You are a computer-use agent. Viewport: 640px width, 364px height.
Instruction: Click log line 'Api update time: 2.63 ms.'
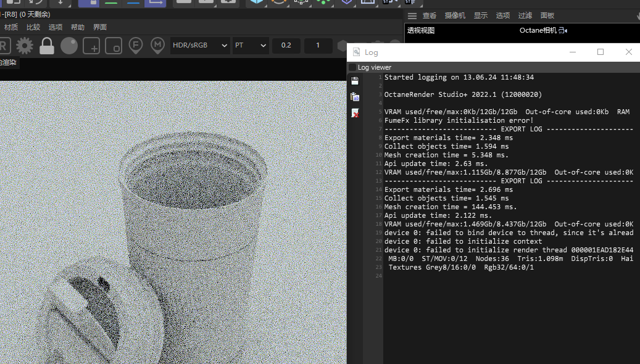coord(436,163)
